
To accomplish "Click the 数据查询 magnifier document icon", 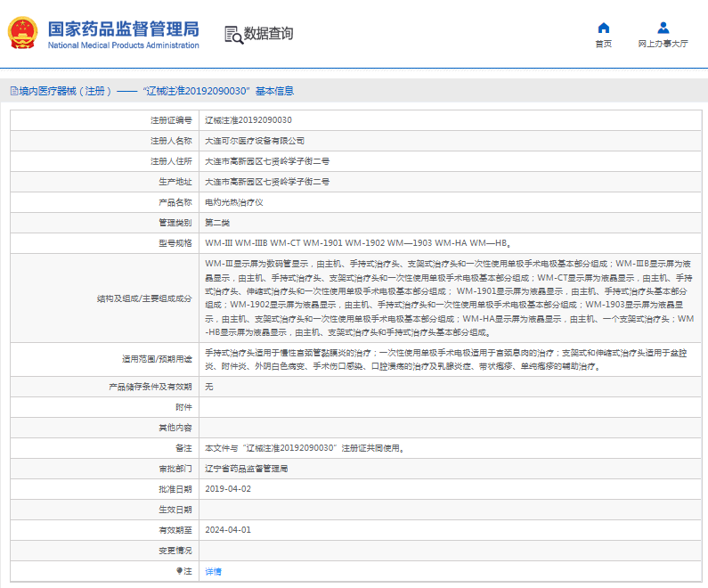I will pyautogui.click(x=233, y=35).
